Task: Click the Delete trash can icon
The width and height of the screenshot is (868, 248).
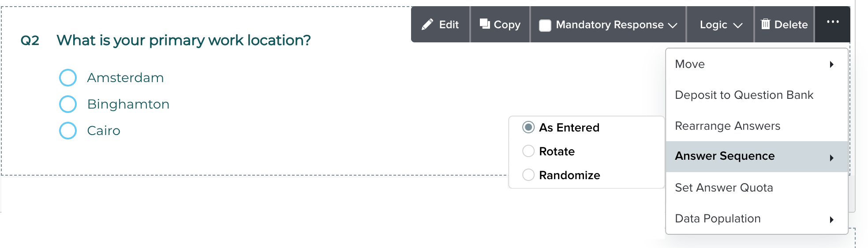Action: coord(766,24)
